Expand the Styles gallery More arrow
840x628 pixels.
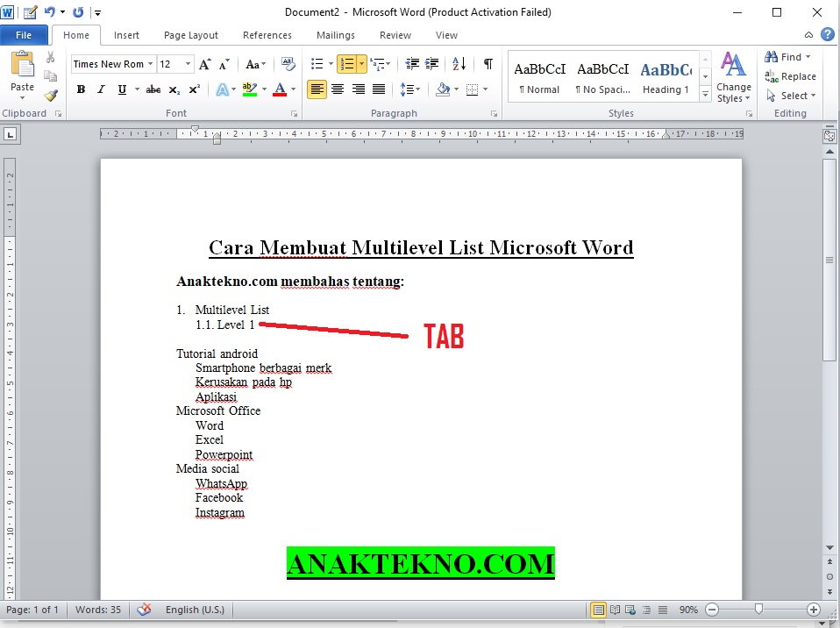706,95
